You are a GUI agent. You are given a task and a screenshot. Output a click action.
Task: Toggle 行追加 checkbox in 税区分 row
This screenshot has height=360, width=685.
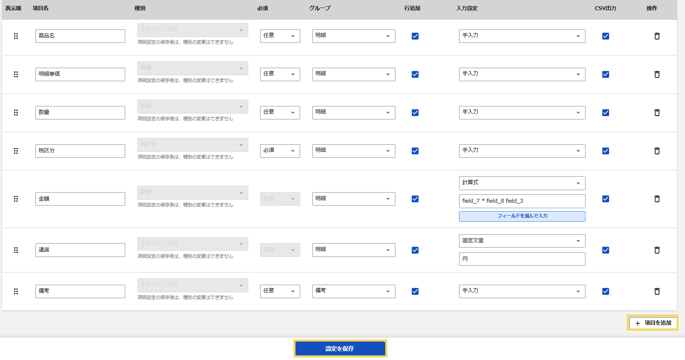pyautogui.click(x=415, y=151)
